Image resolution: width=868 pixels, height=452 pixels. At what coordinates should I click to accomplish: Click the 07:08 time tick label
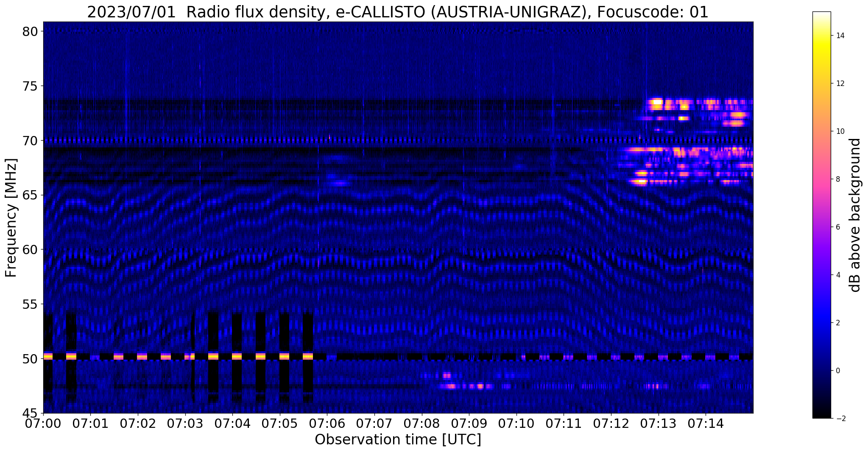pyautogui.click(x=421, y=423)
